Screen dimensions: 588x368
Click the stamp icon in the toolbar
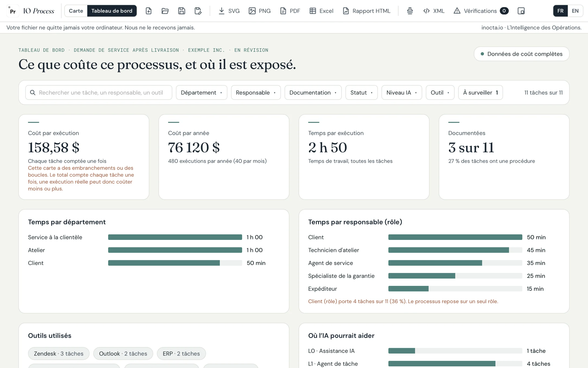pyautogui.click(x=410, y=11)
